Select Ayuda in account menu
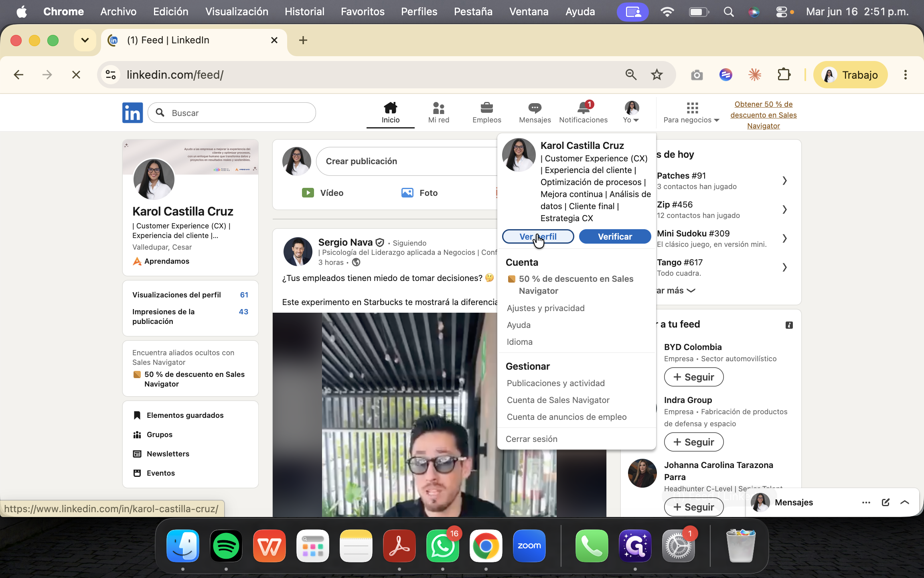 519,325
